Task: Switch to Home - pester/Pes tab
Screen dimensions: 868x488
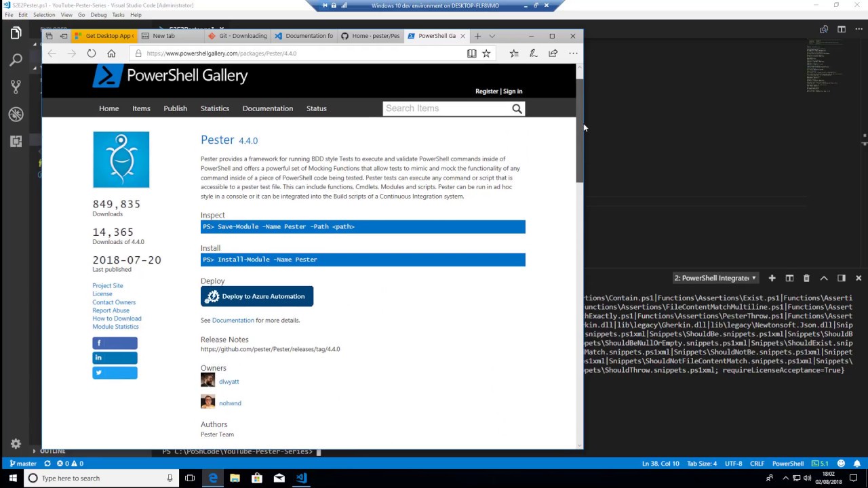Action: point(370,36)
